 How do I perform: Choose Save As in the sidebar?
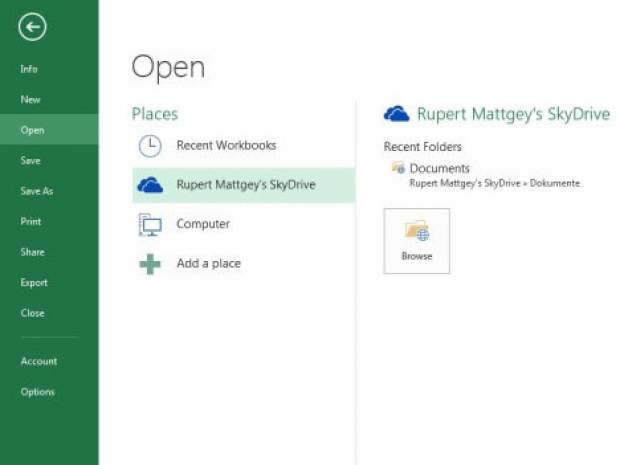[x=37, y=191]
